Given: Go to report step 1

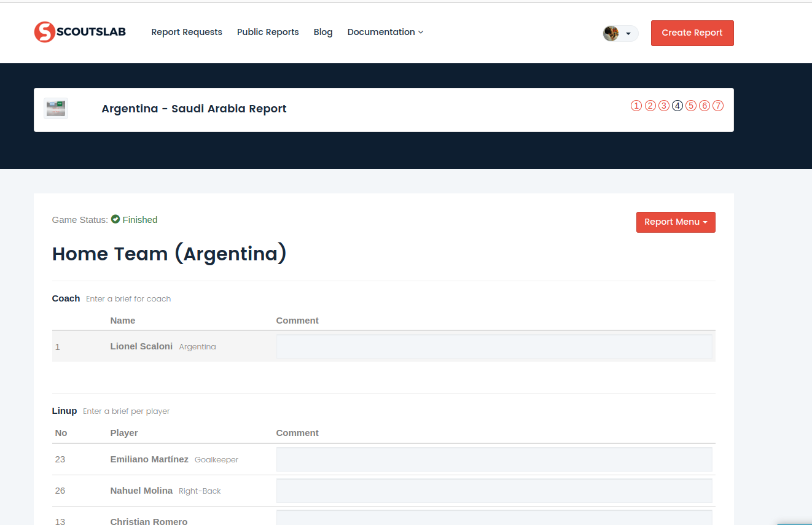Looking at the screenshot, I should click(x=636, y=106).
